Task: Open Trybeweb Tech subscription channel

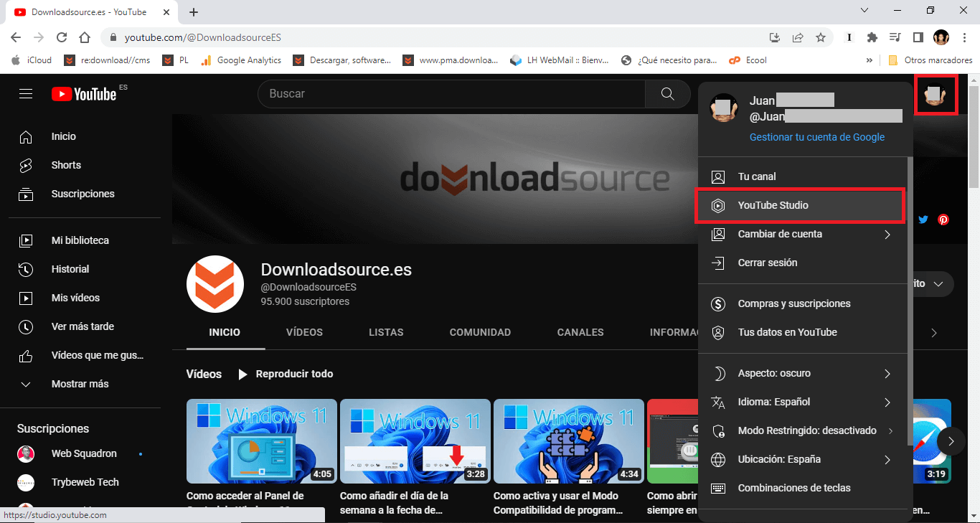Action: [85, 482]
